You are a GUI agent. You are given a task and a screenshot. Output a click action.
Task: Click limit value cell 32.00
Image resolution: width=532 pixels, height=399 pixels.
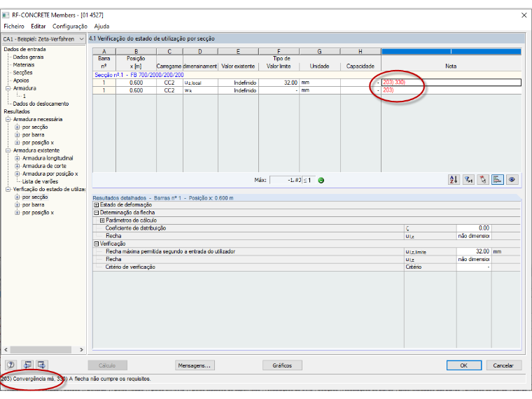[x=279, y=83]
